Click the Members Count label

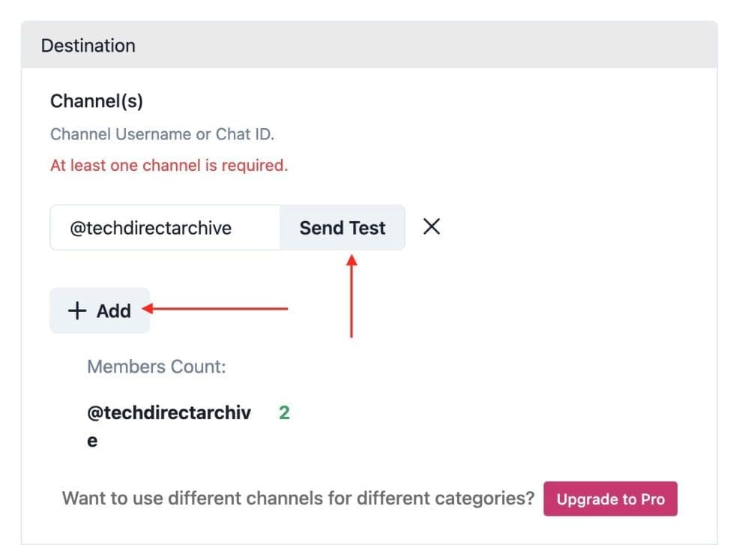(157, 367)
